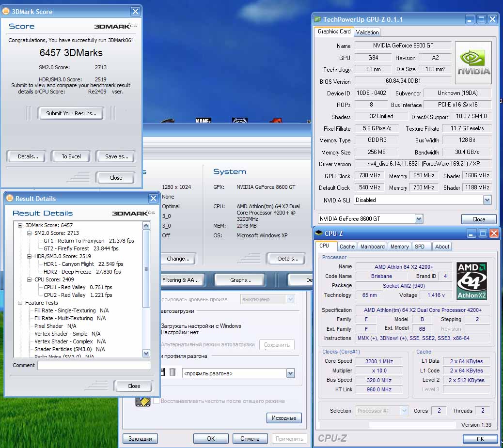Click the AMD Athlon X2 logo in CPU-Z

[x=472, y=281]
